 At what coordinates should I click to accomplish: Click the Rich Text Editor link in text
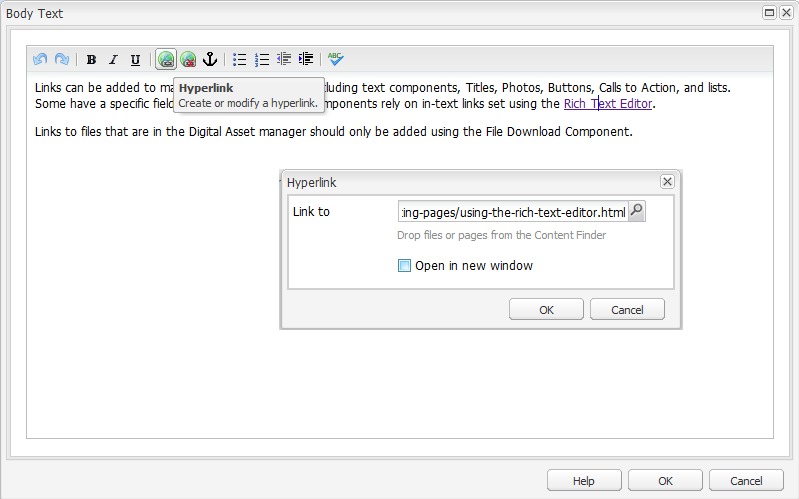[x=607, y=104]
